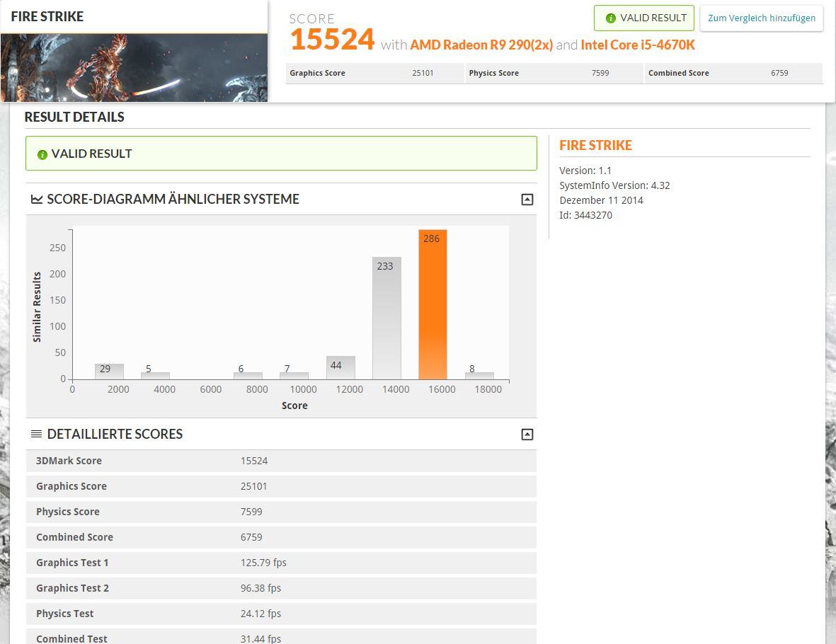This screenshot has width=836, height=644.
Task: Click the 44 bar in score chart
Action: (340, 368)
